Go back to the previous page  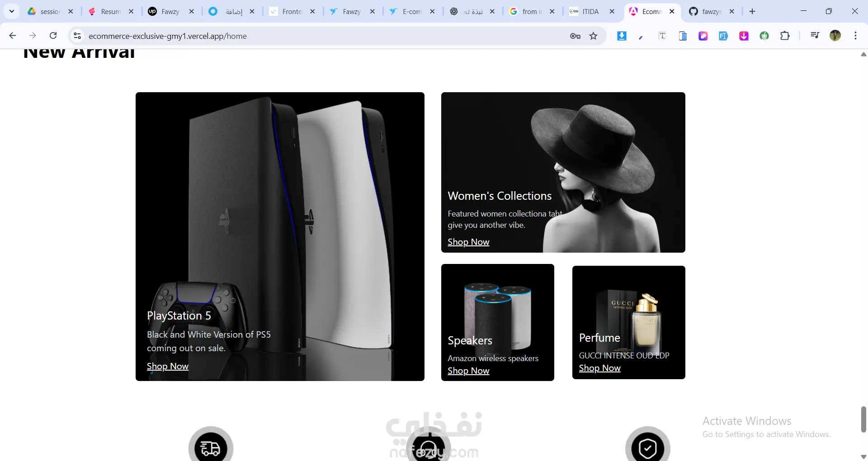[13, 36]
